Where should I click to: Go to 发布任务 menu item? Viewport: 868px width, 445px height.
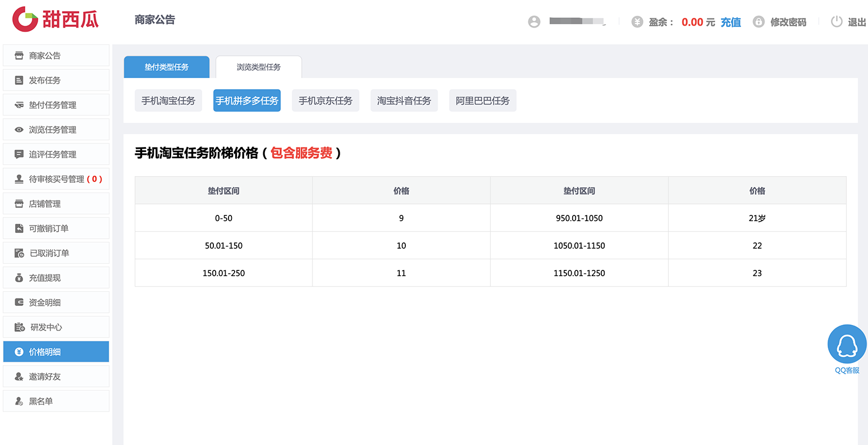pos(56,80)
